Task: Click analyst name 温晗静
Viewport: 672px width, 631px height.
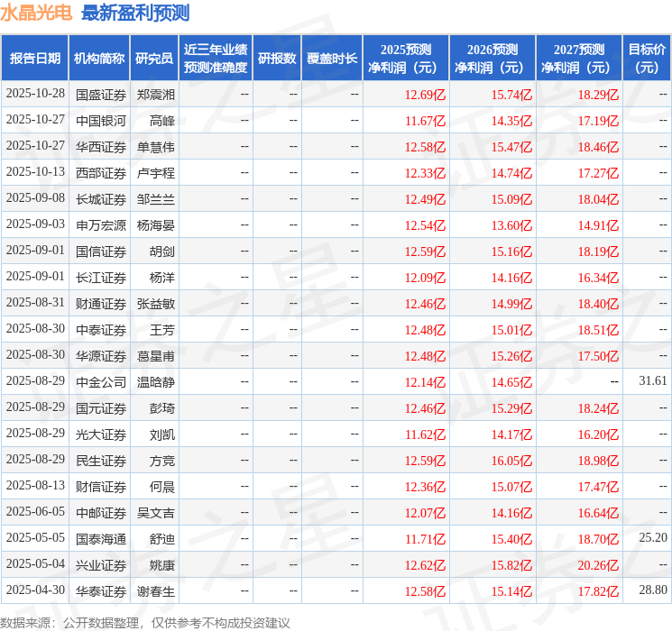Action: pos(155,382)
